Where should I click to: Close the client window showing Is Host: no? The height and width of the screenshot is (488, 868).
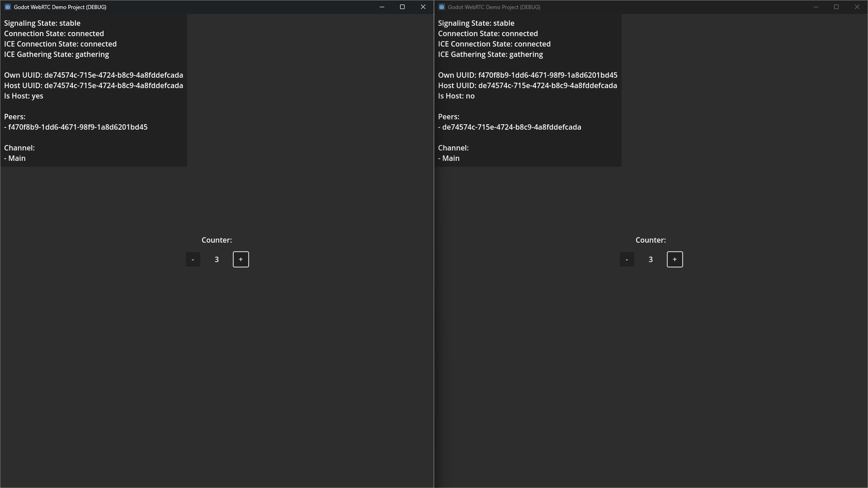(x=857, y=7)
